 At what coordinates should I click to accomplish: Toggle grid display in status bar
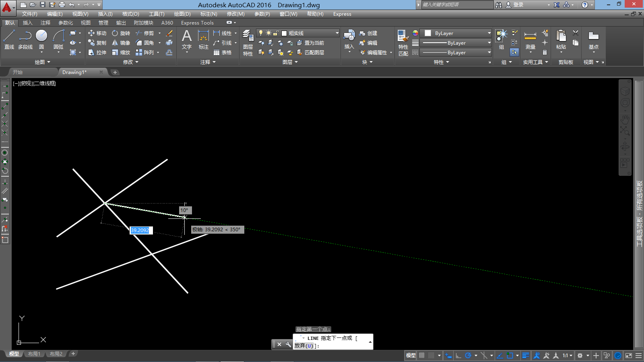[422, 356]
